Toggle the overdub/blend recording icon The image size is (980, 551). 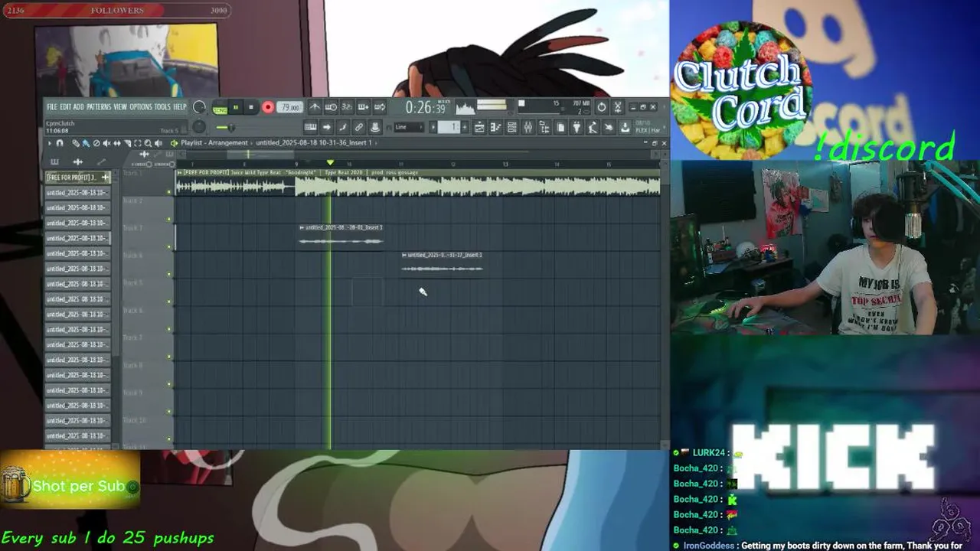click(x=364, y=107)
